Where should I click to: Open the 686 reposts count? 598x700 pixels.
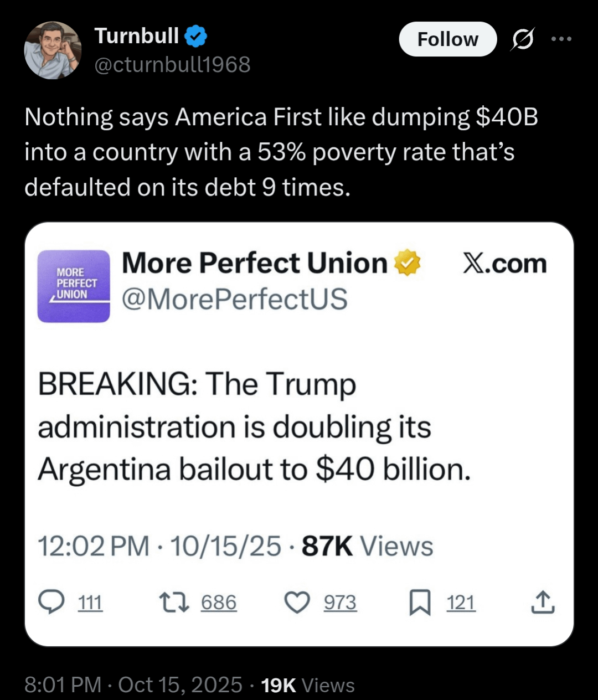click(x=219, y=603)
